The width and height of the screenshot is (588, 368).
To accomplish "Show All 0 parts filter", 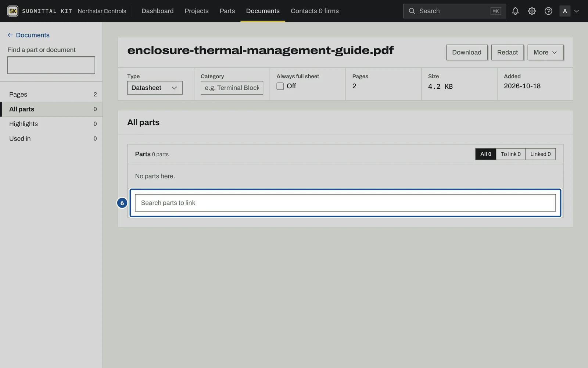I will click(x=485, y=154).
